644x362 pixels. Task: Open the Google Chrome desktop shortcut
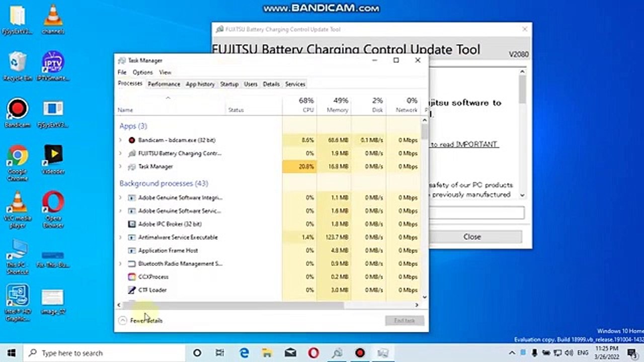click(18, 163)
